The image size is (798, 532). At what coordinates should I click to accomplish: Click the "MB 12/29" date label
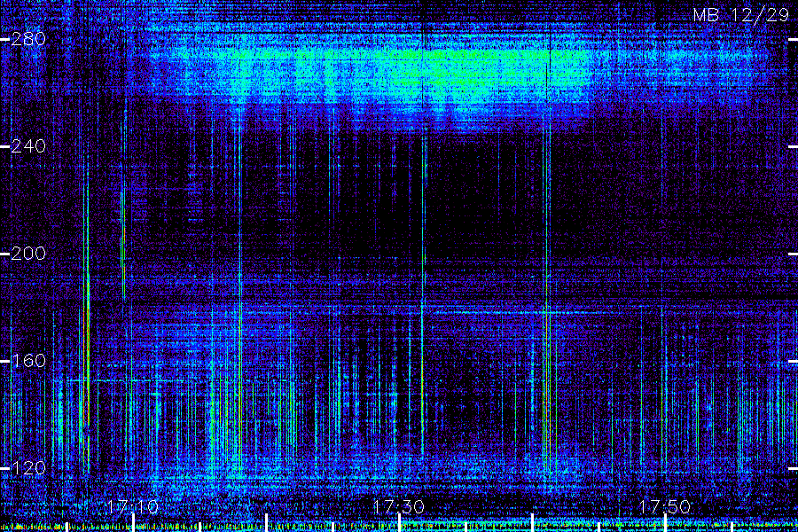pos(741,15)
